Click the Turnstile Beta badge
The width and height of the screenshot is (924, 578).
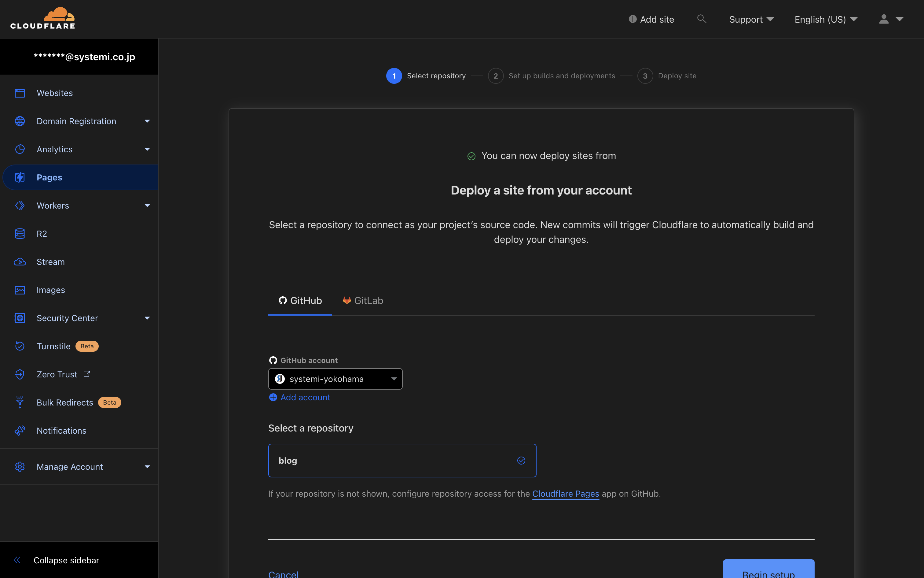[87, 346]
